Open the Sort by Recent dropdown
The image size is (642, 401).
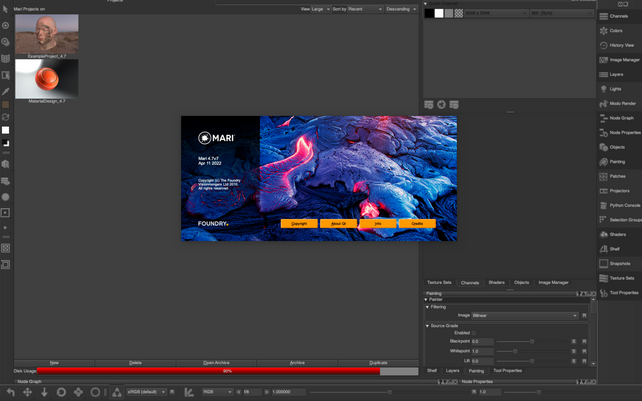pos(360,9)
